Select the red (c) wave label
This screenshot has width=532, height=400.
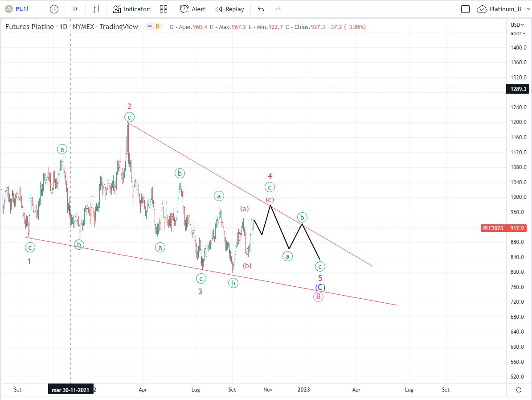[x=270, y=200]
